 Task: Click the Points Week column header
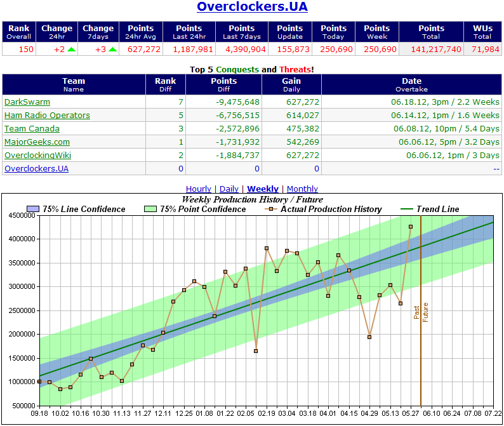tap(377, 32)
